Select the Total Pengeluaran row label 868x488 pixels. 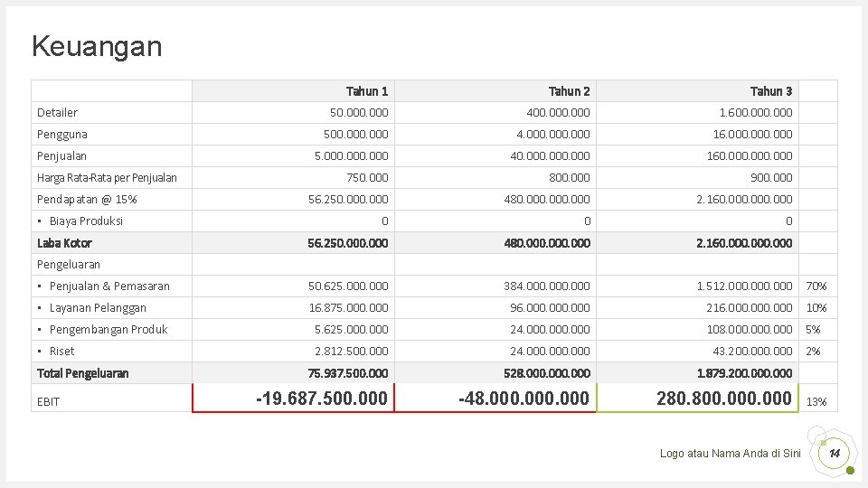[x=83, y=373]
